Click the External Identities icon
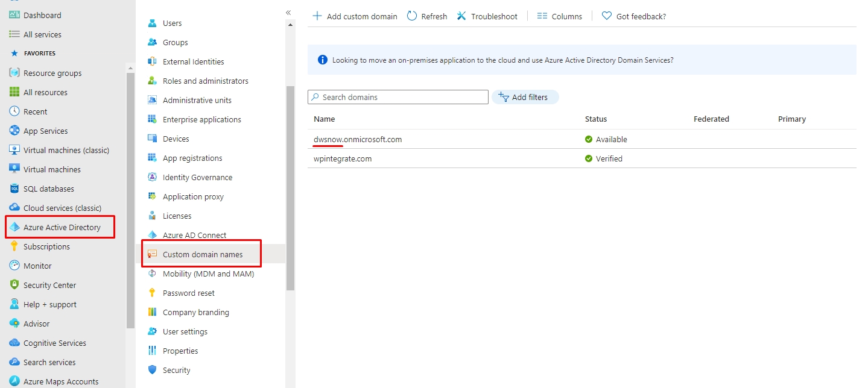The width and height of the screenshot is (868, 388). coord(153,61)
